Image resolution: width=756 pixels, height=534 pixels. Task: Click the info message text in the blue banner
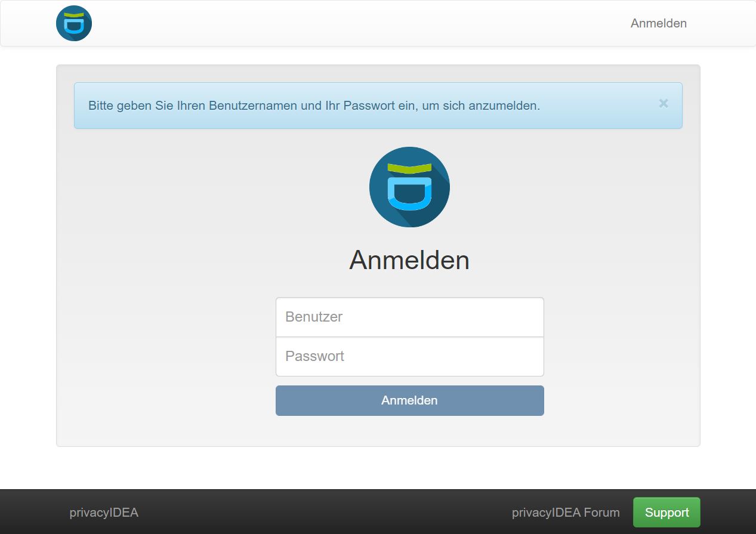(x=314, y=106)
